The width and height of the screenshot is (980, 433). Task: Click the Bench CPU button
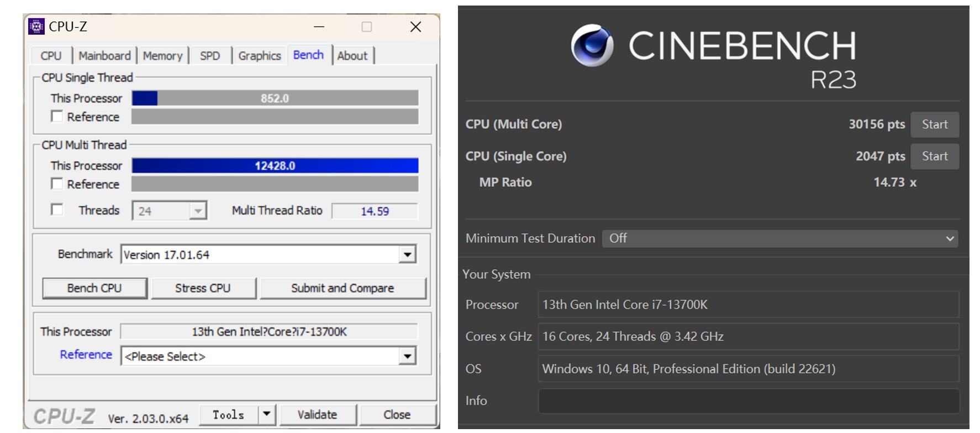[x=94, y=288]
